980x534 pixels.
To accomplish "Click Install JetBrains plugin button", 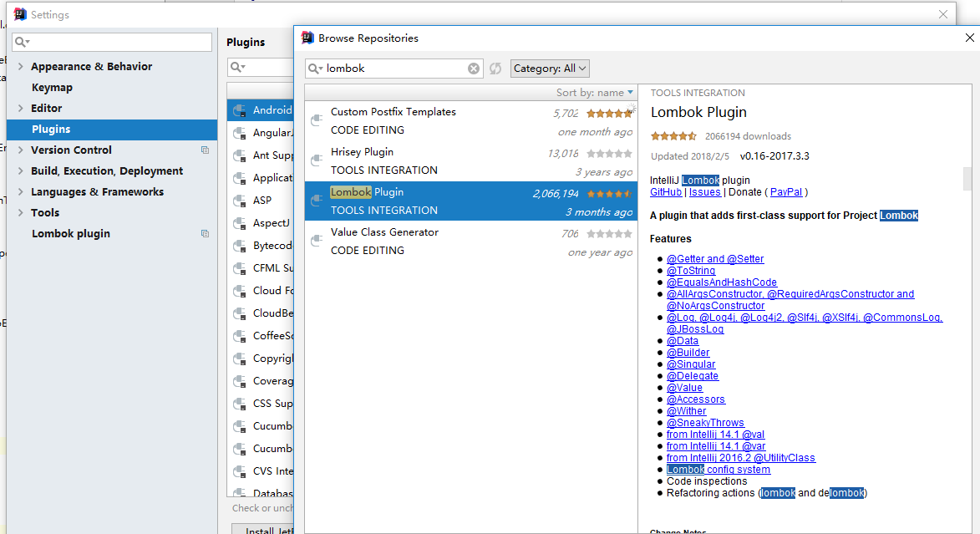I will tap(262, 530).
